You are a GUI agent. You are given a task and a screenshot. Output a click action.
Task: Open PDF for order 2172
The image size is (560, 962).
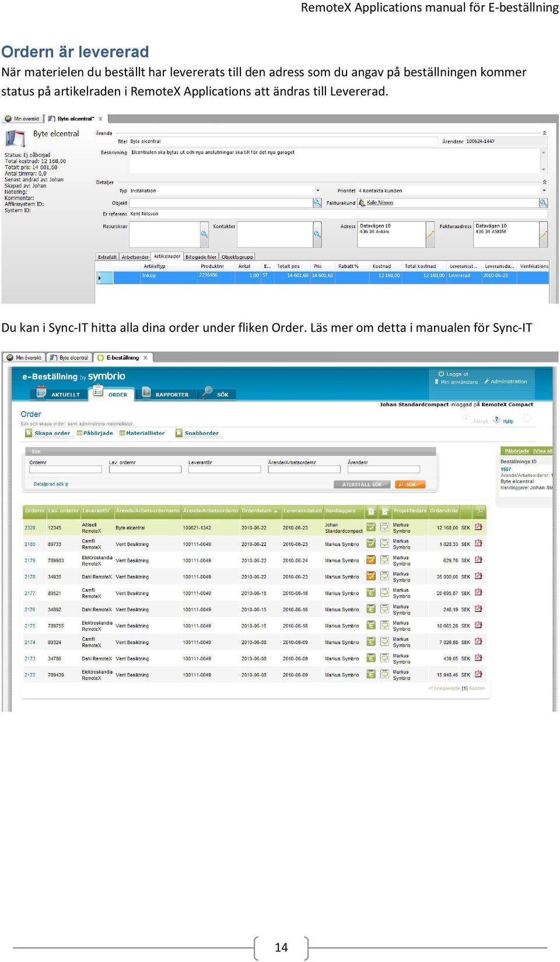coord(478,674)
